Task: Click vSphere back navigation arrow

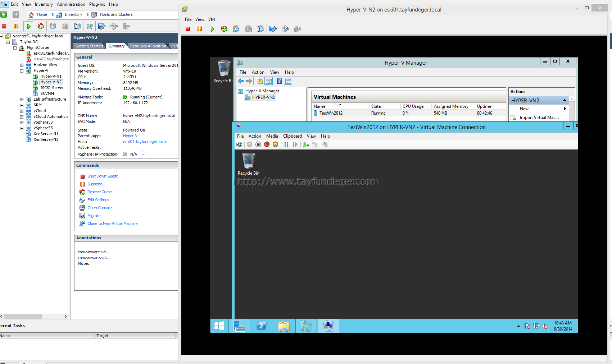Action: (x=4, y=14)
